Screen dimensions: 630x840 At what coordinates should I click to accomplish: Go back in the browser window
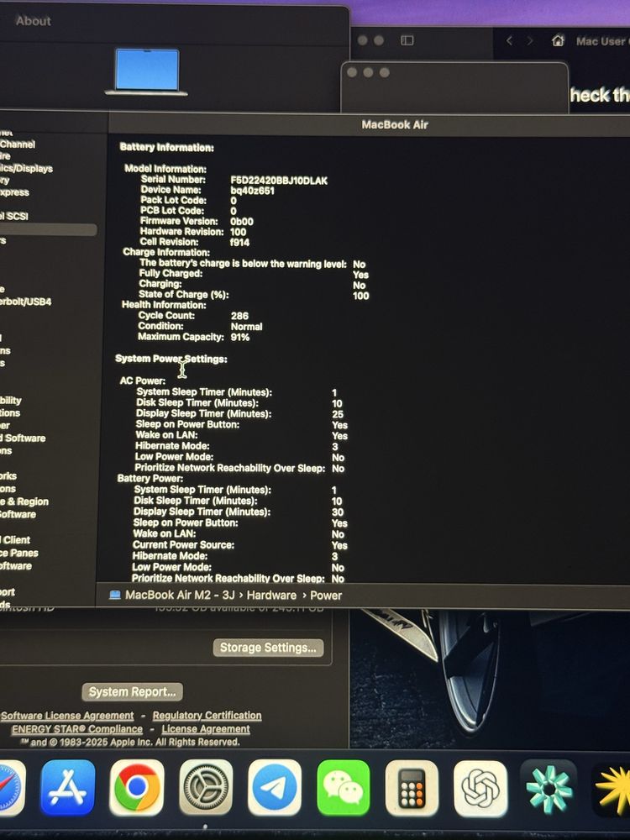509,40
